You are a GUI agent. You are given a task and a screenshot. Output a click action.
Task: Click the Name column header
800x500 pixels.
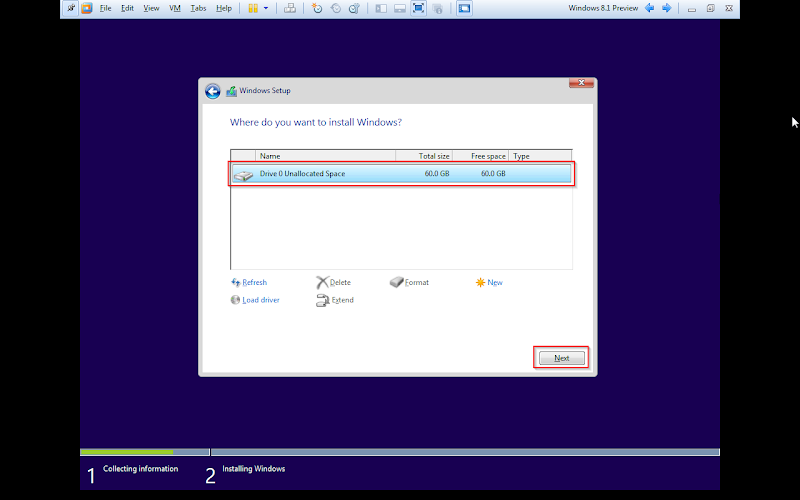coord(326,156)
